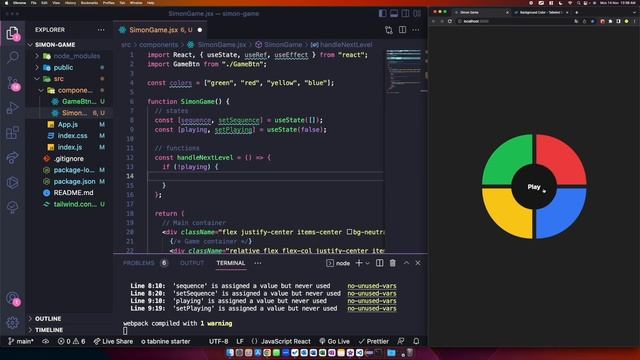This screenshot has height=360, width=640.
Task: Open package.json file
Action: (74, 181)
